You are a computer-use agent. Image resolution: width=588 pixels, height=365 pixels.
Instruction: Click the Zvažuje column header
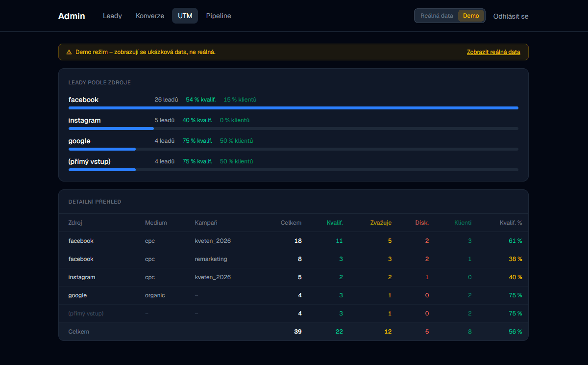(x=381, y=223)
